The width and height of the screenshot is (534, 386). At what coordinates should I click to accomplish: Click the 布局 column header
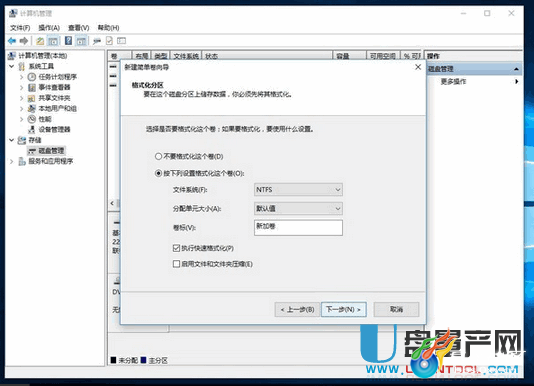click(141, 56)
